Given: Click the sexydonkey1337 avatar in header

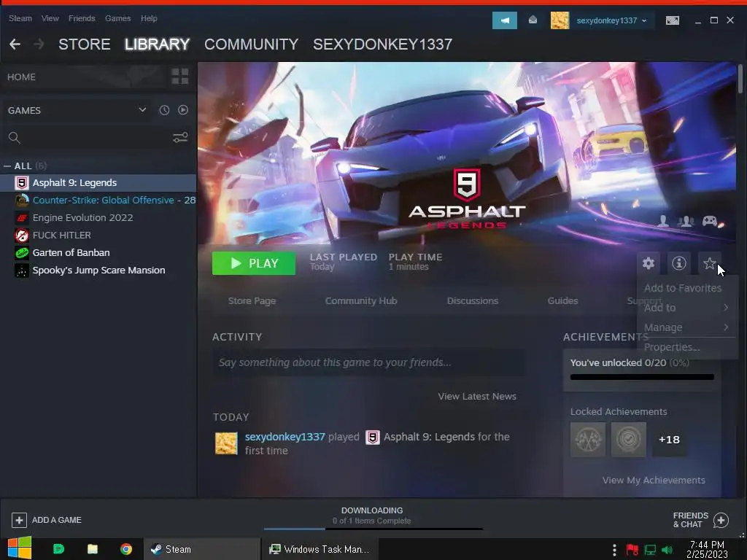Looking at the screenshot, I should point(560,20).
